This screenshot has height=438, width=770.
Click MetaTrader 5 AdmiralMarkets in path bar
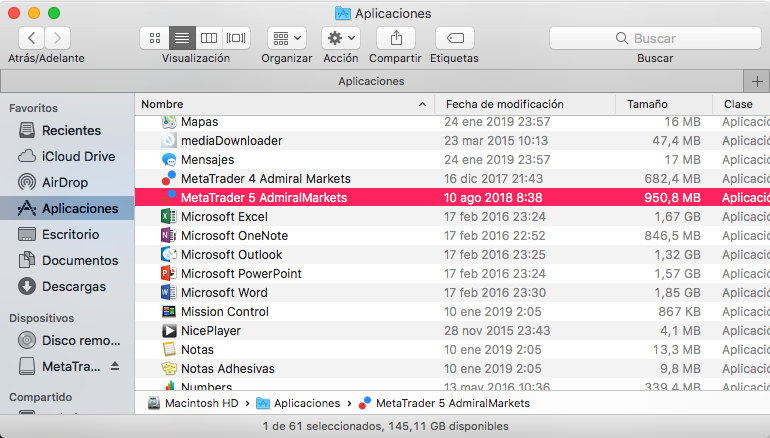444,403
